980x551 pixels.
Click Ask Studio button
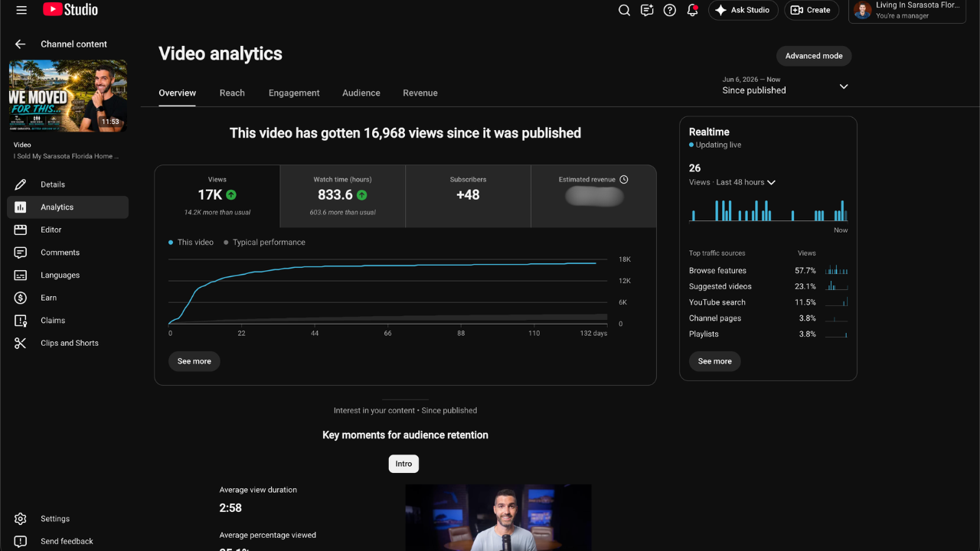743,10
